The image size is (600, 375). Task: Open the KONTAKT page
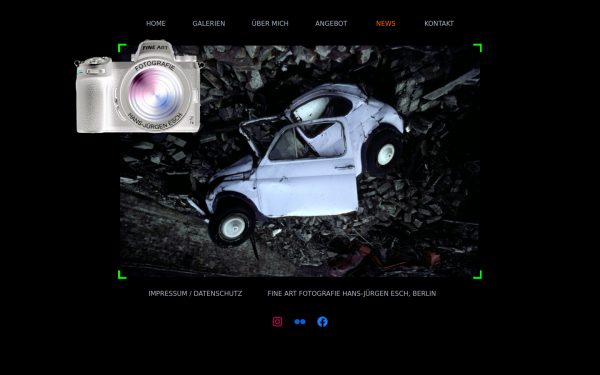tap(439, 24)
